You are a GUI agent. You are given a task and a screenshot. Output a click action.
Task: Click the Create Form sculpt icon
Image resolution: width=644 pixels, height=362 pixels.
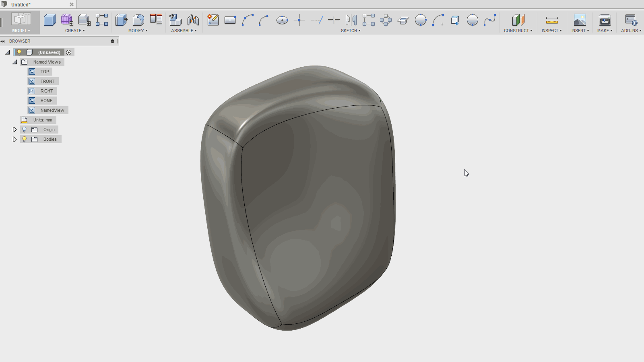(67, 20)
